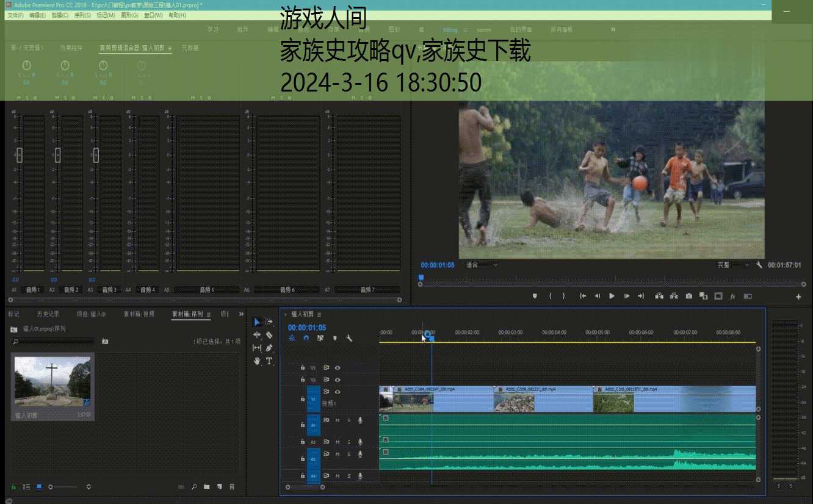This screenshot has width=813, height=504.
Task: Select the Pen tool
Action: (269, 348)
